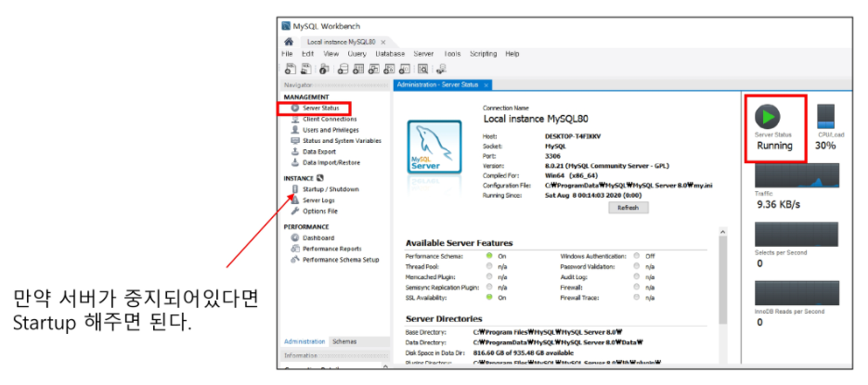
Task: Open Data Export in Navigator
Action: [319, 151]
